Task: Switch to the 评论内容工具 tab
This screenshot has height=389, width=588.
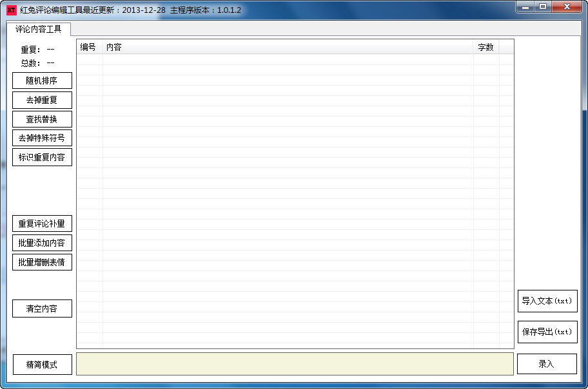Action: pos(37,29)
